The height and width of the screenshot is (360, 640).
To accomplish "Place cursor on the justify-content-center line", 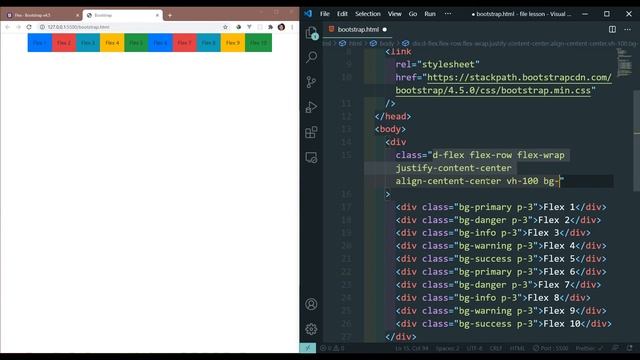I will [x=453, y=168].
